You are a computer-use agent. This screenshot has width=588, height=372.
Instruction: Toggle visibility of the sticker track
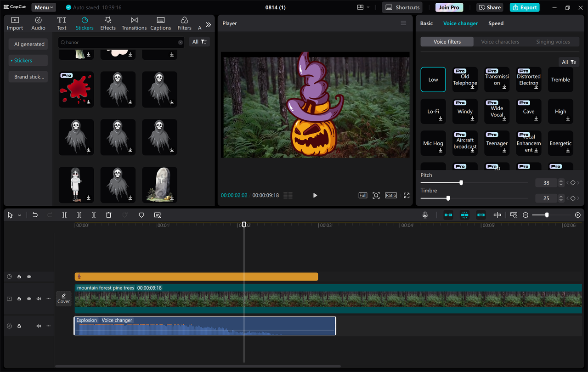coord(28,276)
